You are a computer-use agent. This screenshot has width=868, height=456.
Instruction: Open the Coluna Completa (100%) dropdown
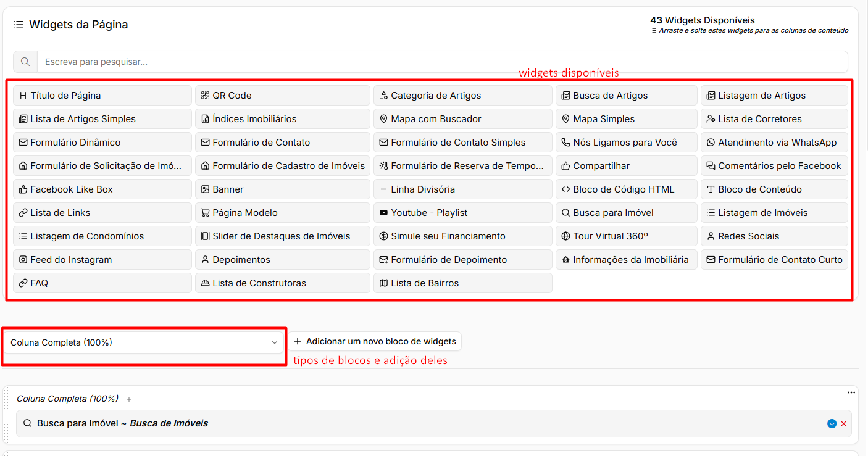[x=144, y=342]
